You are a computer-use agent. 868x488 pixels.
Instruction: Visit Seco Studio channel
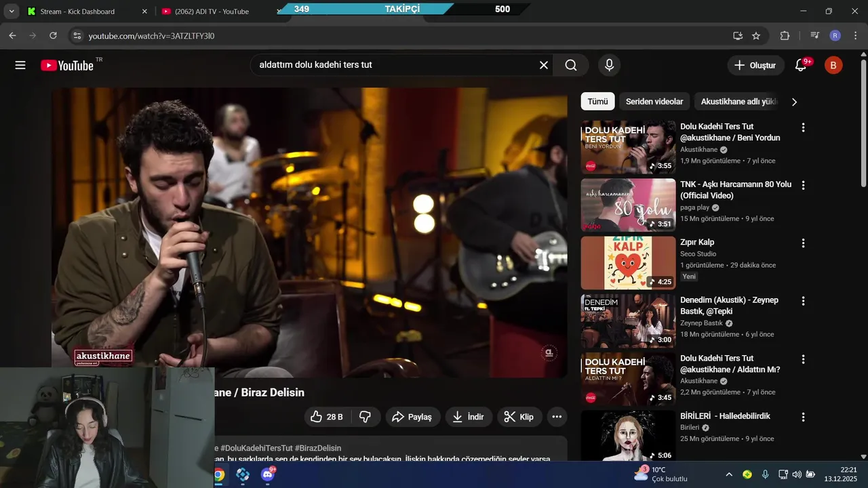pos(698,253)
